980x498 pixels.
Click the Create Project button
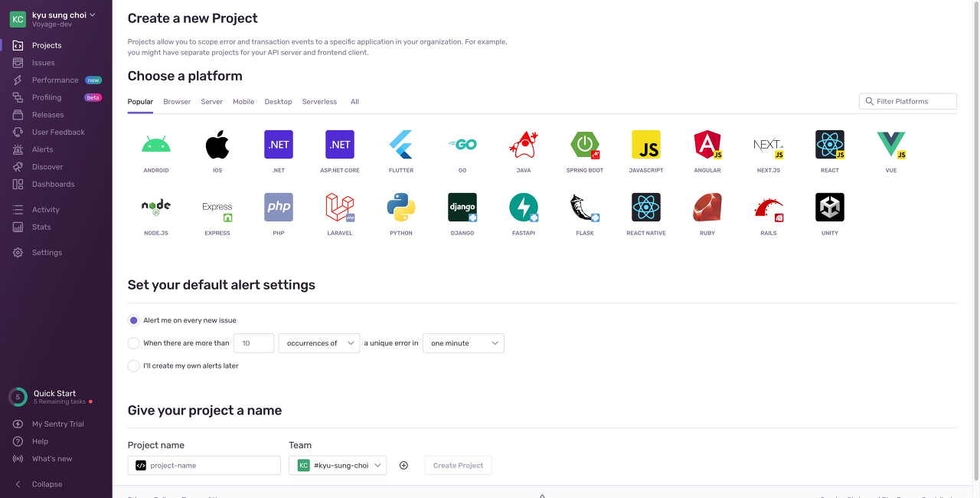click(x=459, y=465)
